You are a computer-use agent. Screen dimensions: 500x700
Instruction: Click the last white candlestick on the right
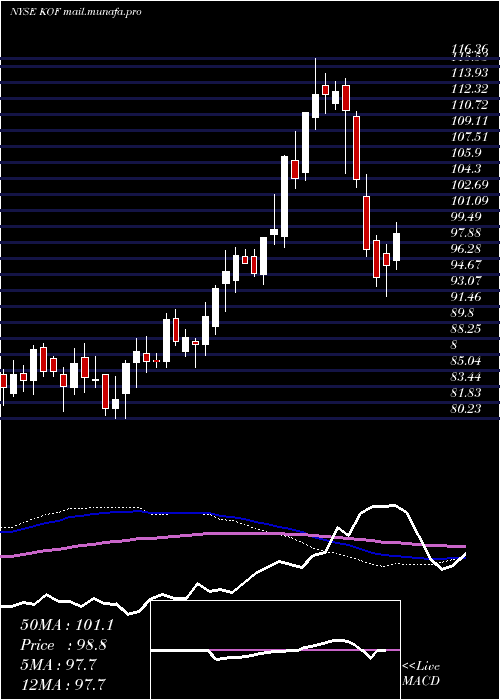click(396, 246)
